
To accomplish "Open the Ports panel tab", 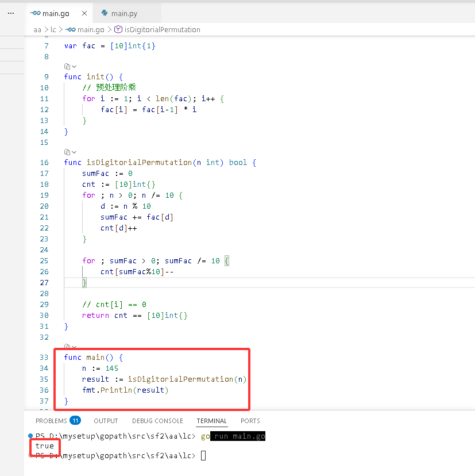I will pyautogui.click(x=250, y=421).
